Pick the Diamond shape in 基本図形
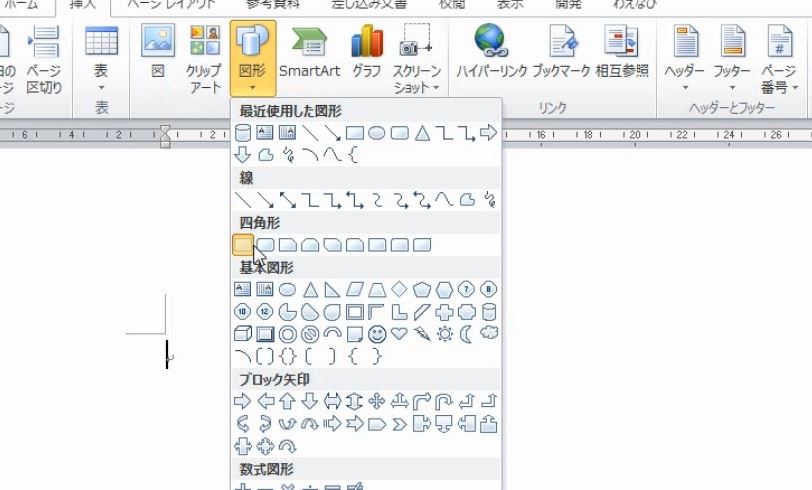 399,289
